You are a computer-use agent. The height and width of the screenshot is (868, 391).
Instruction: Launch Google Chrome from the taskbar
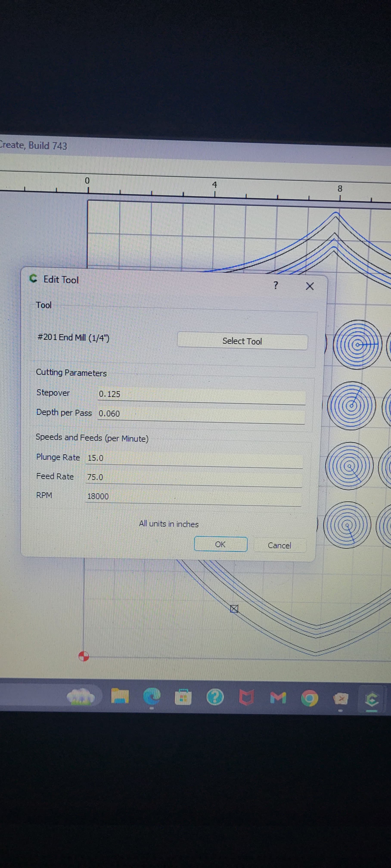309,699
